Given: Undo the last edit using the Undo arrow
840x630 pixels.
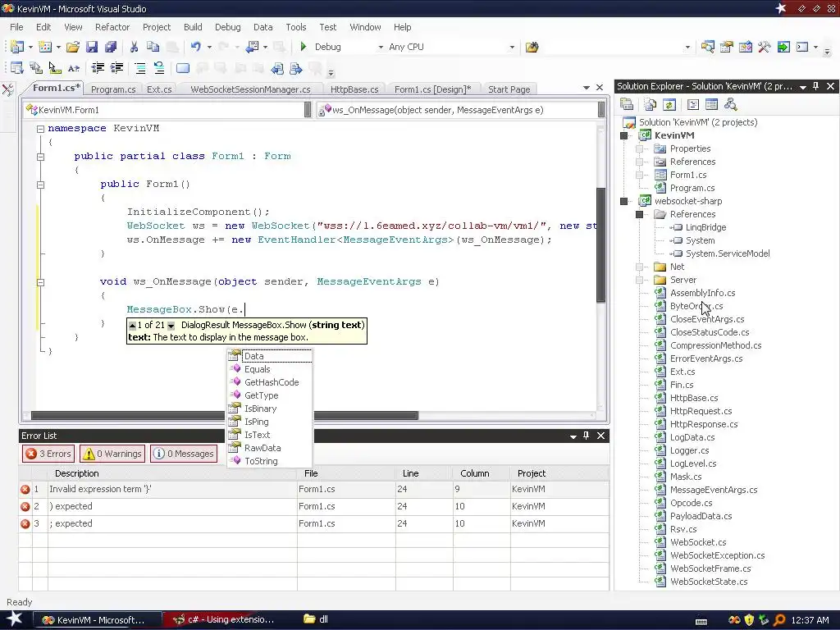Looking at the screenshot, I should pyautogui.click(x=195, y=47).
